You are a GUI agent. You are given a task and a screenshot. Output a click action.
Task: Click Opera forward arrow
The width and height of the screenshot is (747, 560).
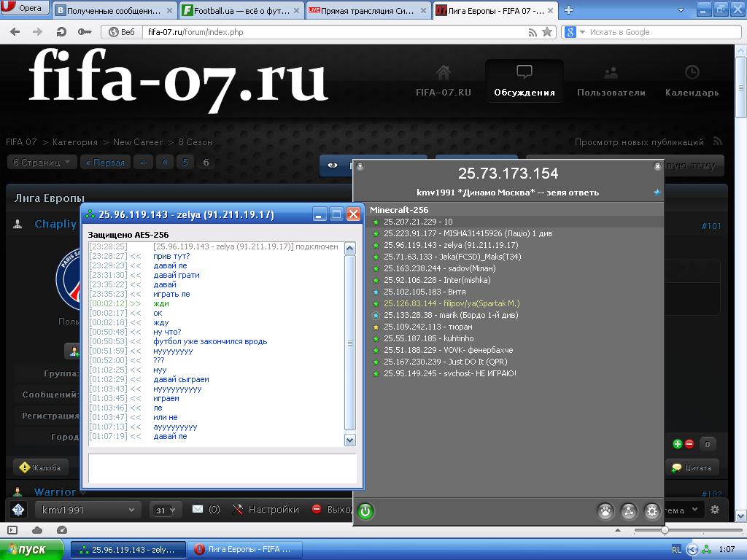tap(38, 32)
